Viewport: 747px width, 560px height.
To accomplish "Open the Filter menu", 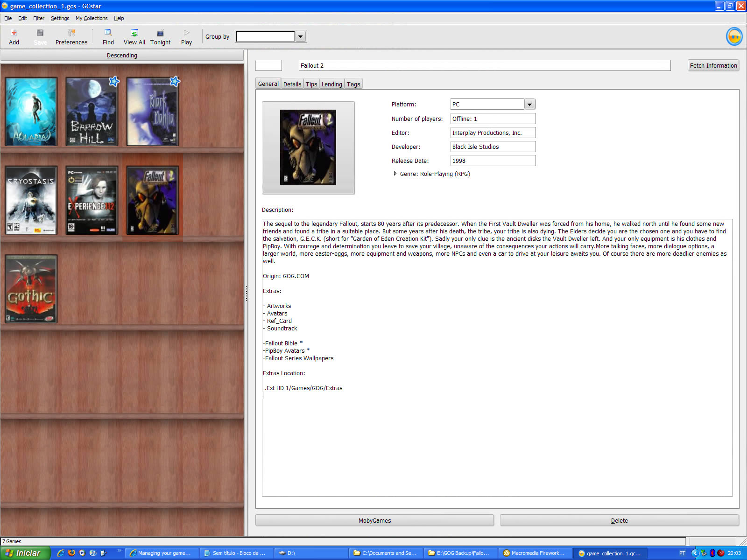I will click(x=39, y=18).
